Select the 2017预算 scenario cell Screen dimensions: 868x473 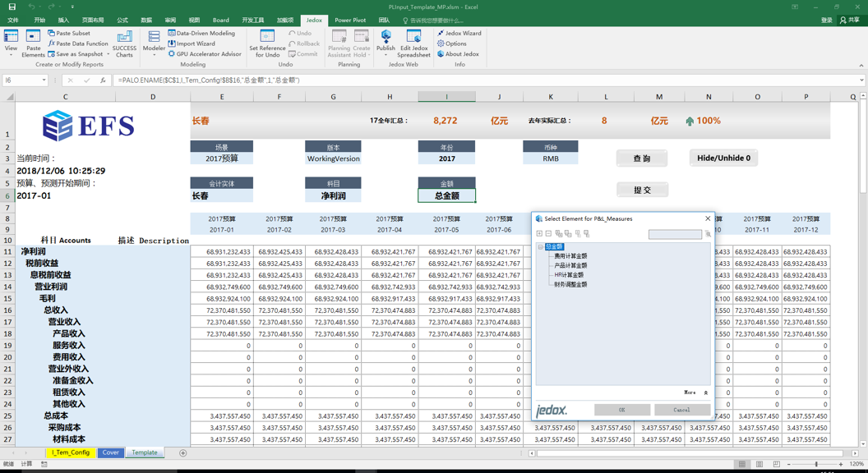[221, 158]
